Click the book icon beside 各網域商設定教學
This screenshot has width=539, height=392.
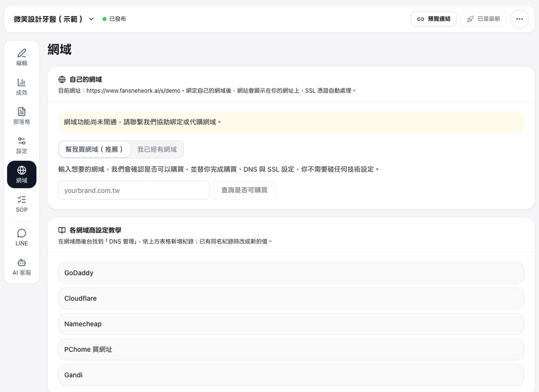point(62,230)
